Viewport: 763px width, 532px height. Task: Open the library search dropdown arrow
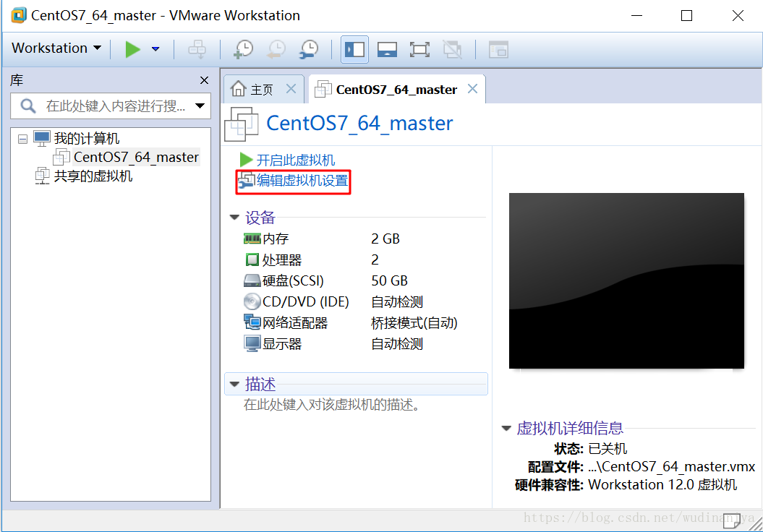[x=200, y=106]
